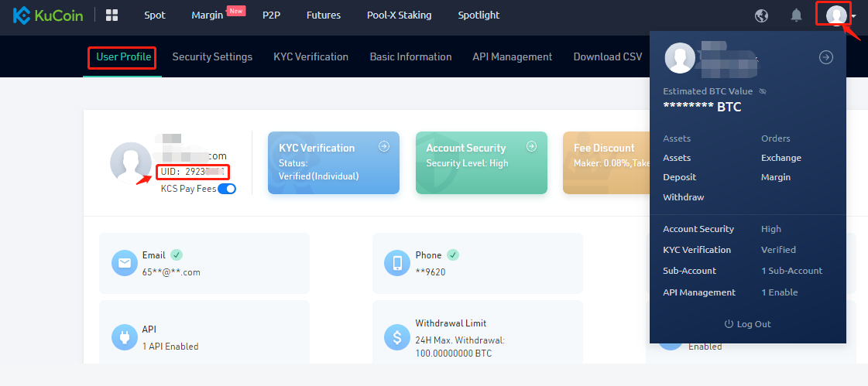This screenshot has height=386, width=868.
Task: Click the profile card avatar picture
Action: 131,162
